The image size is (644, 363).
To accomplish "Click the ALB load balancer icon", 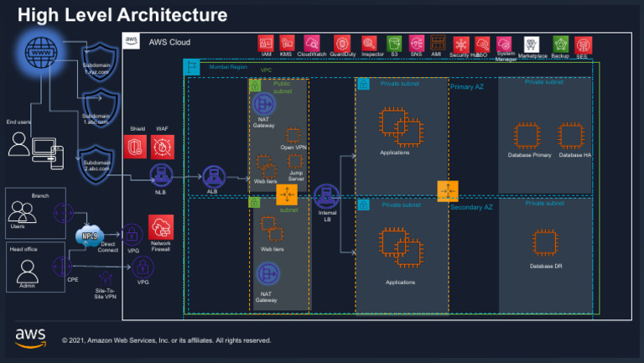I will click(213, 177).
